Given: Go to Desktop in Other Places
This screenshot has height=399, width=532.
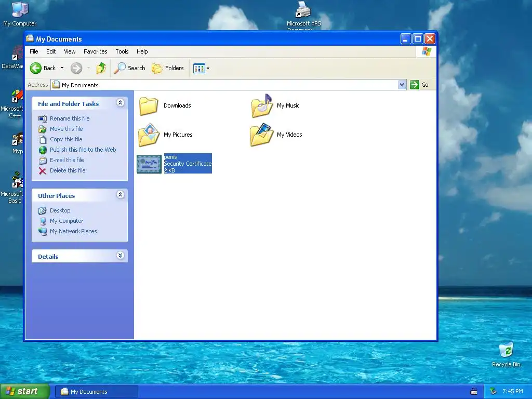Looking at the screenshot, I should [x=60, y=211].
